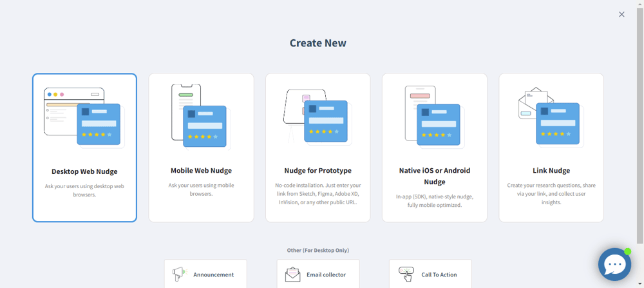Click the 'No-code installation' description text
This screenshot has width=644, height=288.
[x=318, y=194]
